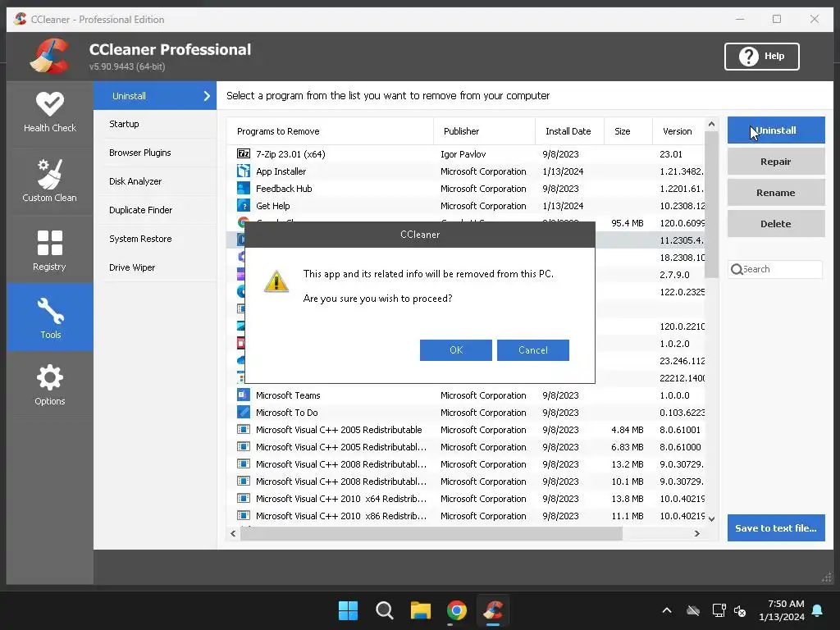Cancel the uninstall dialog
Screen dimensions: 840x630
coord(533,349)
